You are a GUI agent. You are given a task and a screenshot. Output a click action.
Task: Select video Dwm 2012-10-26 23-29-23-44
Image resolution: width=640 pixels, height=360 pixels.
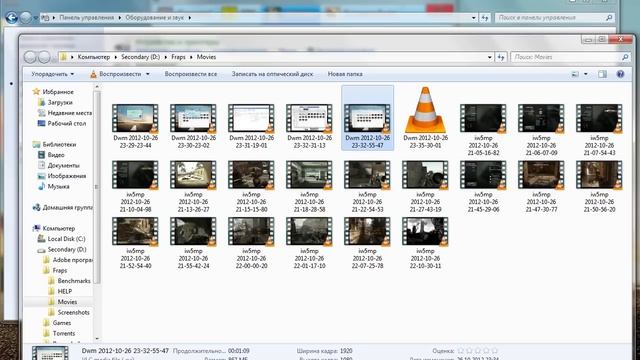click(x=135, y=125)
